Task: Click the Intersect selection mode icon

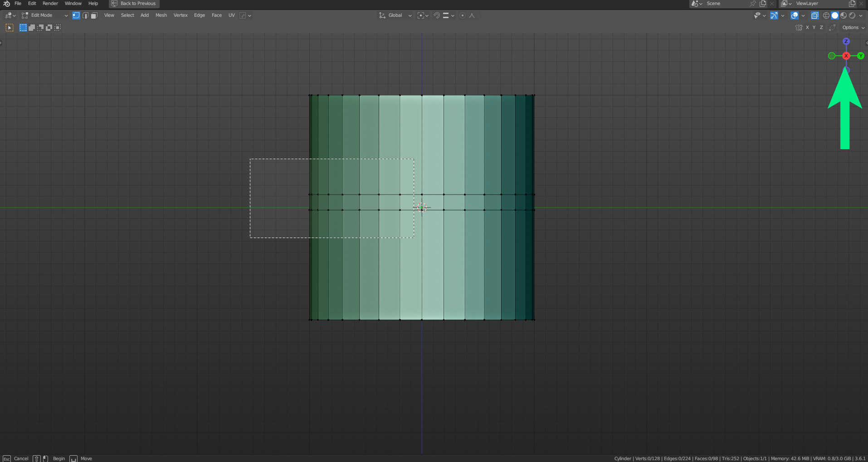Action: [x=58, y=28]
